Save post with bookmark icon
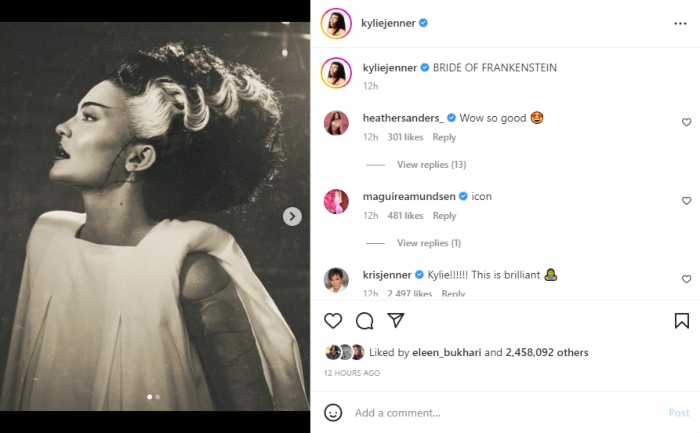Screen dimensions: 700x433 (x=681, y=321)
